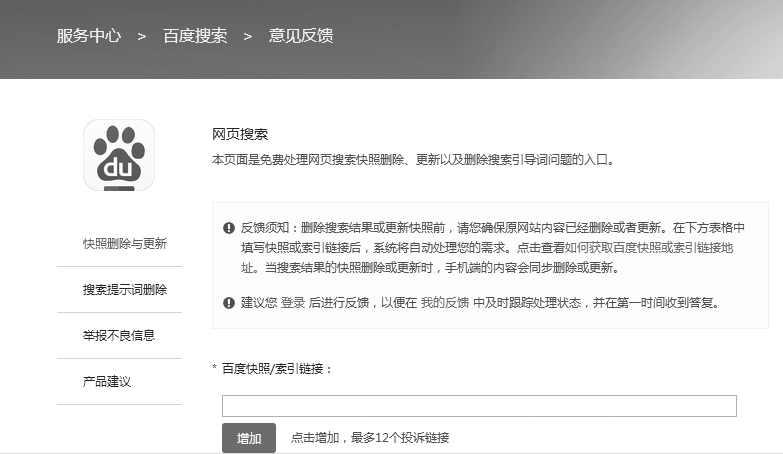Click the 百度快照/索引链接 field label

(277, 368)
